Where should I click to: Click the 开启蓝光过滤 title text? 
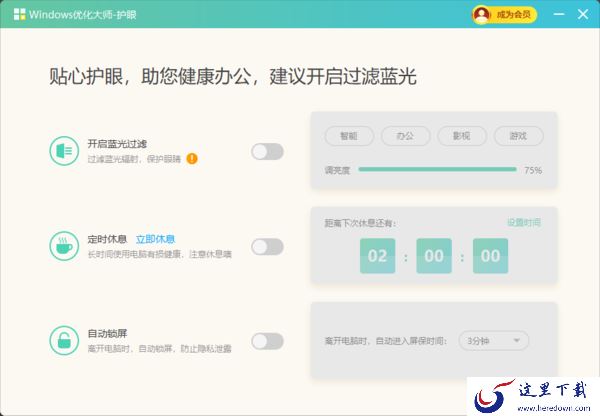point(117,144)
